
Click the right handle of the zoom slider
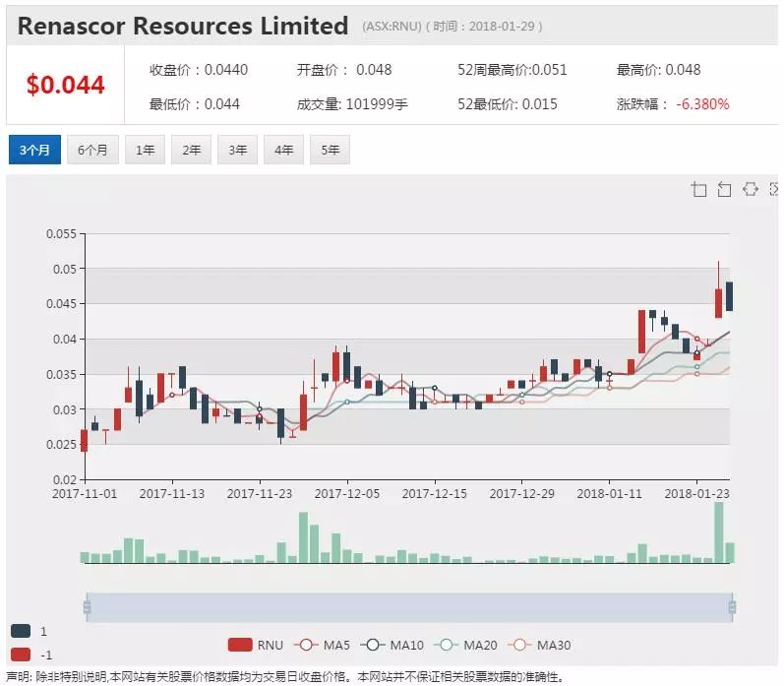733,607
